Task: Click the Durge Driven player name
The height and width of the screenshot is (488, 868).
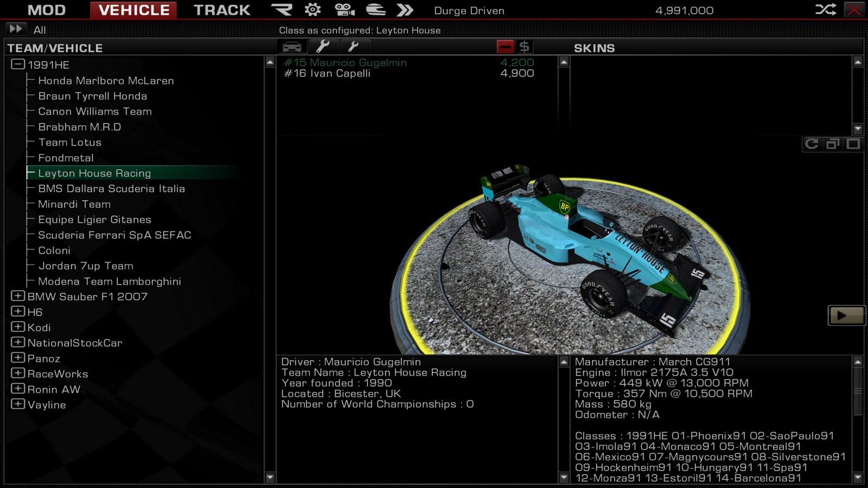Action: (x=469, y=11)
